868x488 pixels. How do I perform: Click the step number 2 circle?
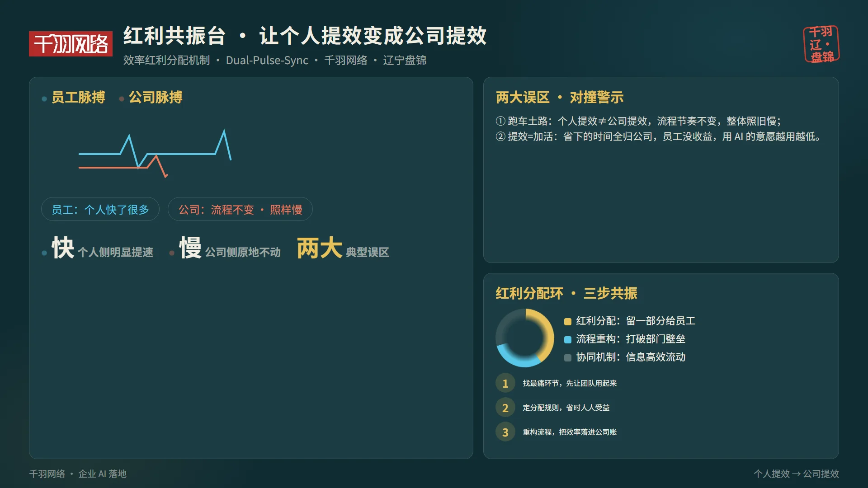pyautogui.click(x=505, y=408)
